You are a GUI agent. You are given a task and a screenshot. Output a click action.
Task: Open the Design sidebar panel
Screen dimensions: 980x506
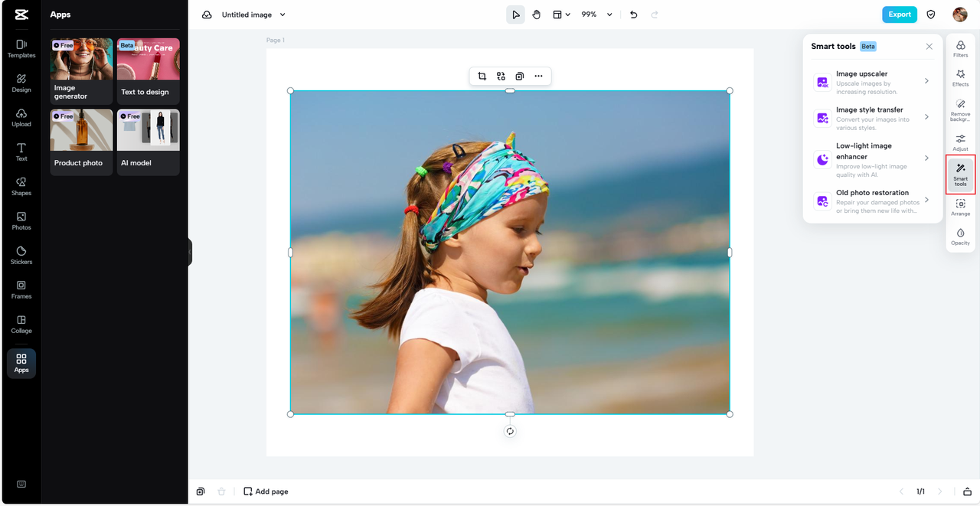(x=21, y=83)
